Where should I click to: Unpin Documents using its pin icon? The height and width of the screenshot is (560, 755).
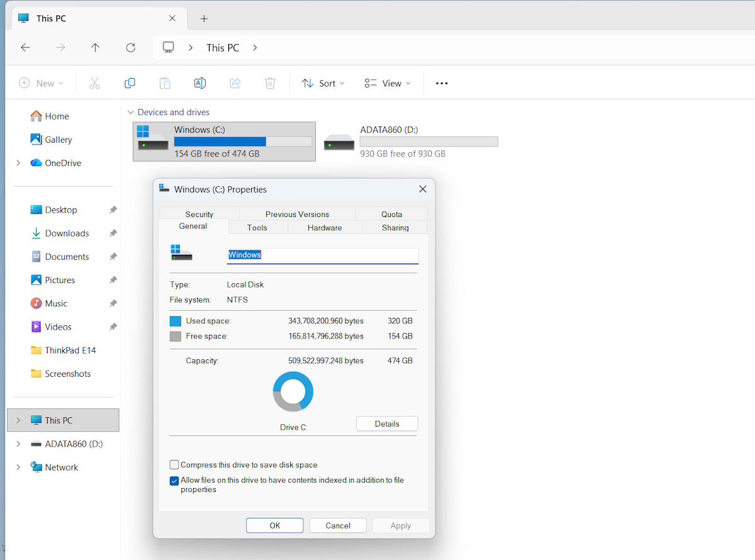[113, 257]
